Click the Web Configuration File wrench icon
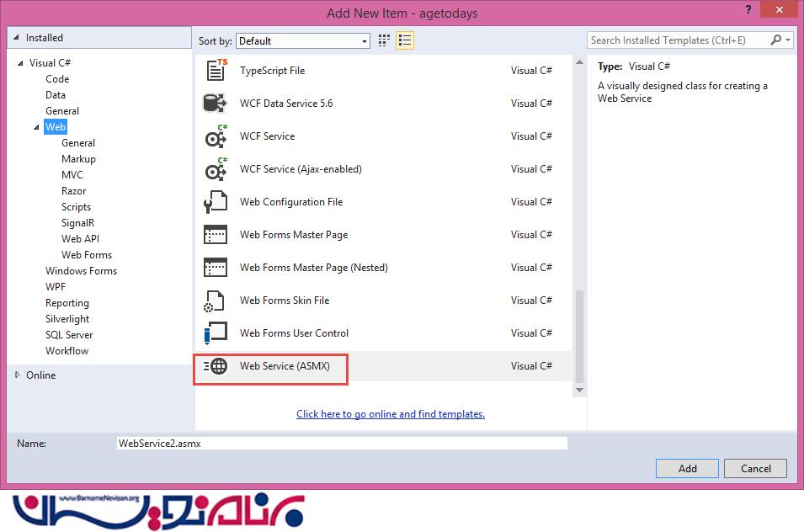 point(216,202)
